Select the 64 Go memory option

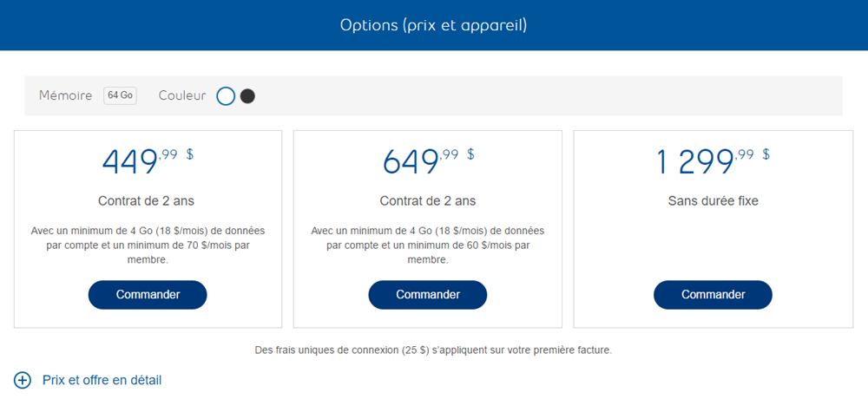click(120, 95)
